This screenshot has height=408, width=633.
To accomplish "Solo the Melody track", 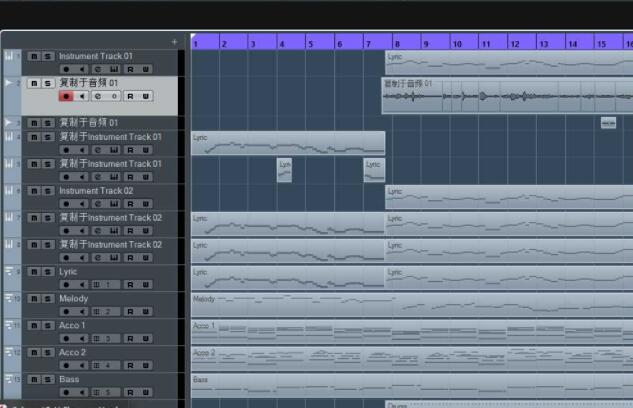I will point(48,299).
